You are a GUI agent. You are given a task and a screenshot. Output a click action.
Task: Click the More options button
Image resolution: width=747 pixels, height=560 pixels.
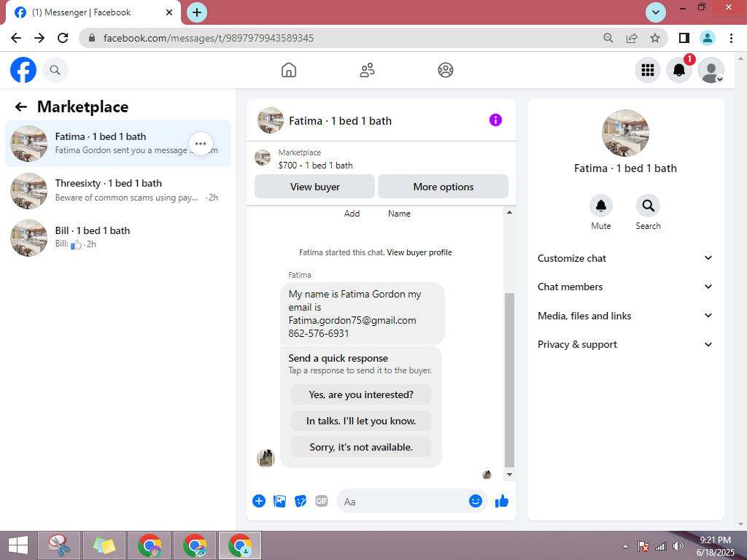pos(443,187)
